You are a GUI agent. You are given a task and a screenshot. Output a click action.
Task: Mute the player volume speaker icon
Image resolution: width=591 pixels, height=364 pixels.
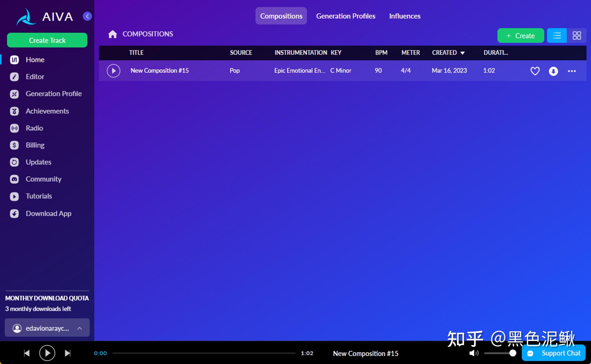(x=473, y=353)
